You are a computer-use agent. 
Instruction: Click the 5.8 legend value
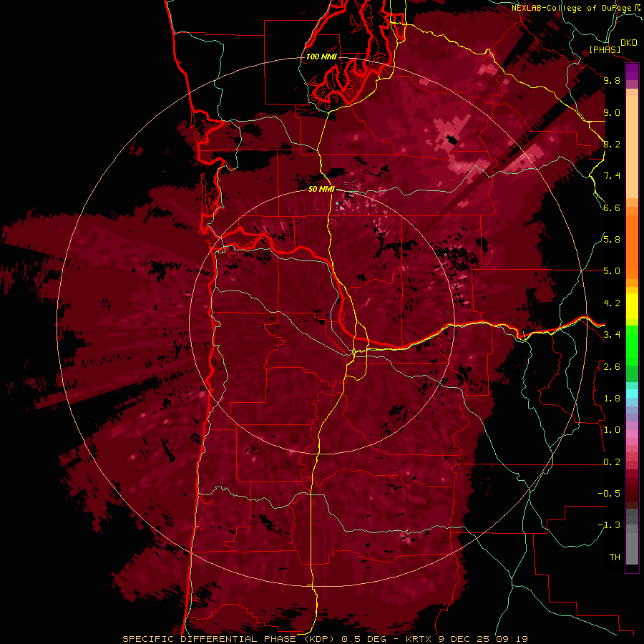click(612, 240)
